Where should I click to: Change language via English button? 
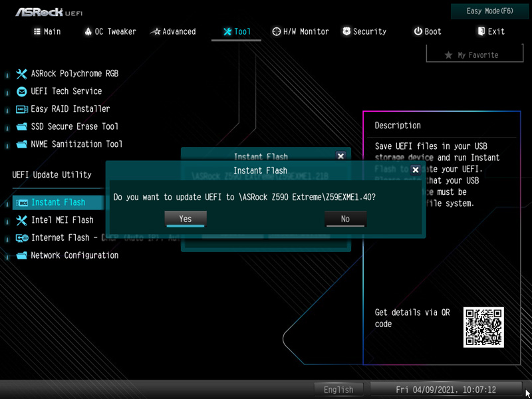tap(338, 390)
